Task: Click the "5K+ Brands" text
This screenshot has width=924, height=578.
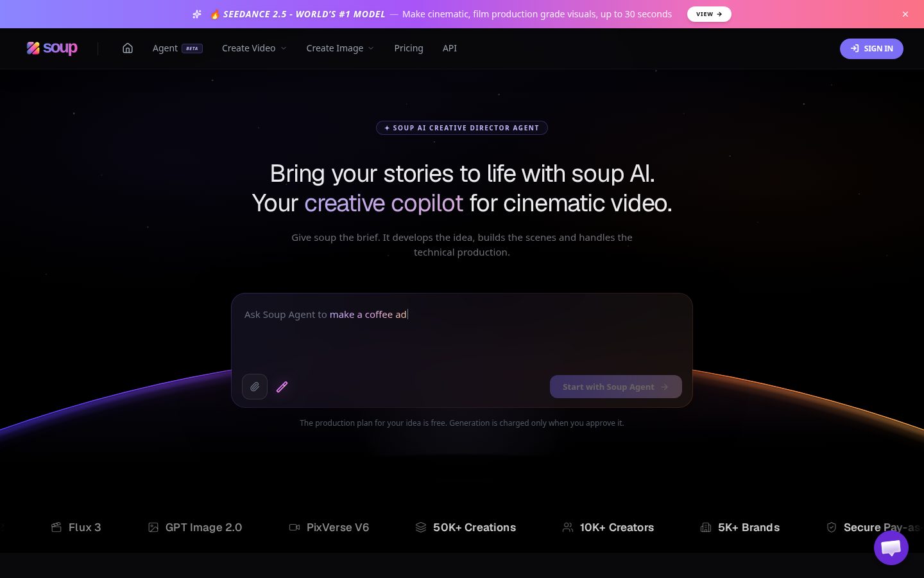Action: [x=749, y=527]
